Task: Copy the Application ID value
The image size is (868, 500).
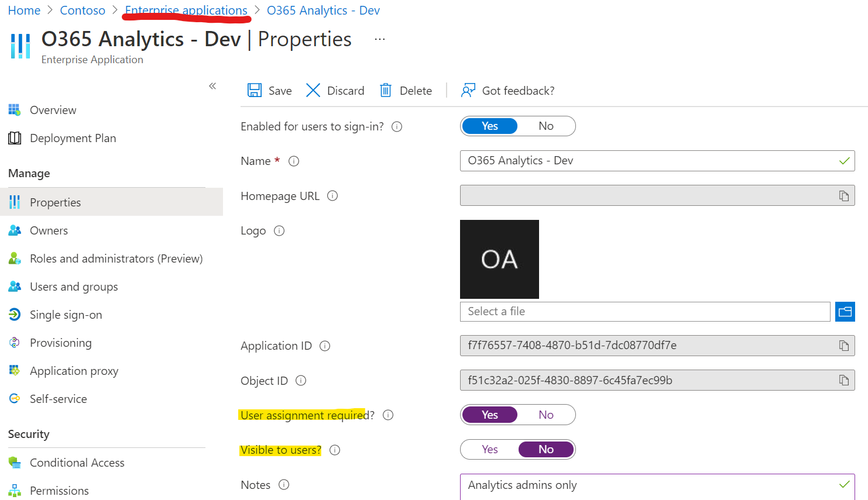Action: coord(844,346)
